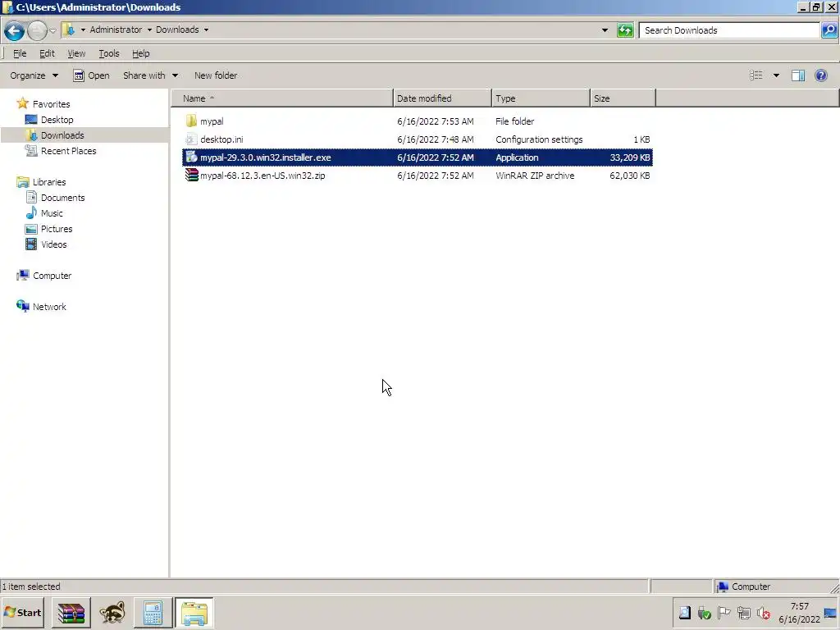
Task: Click the Show desktop button in taskbar
Action: point(831,613)
